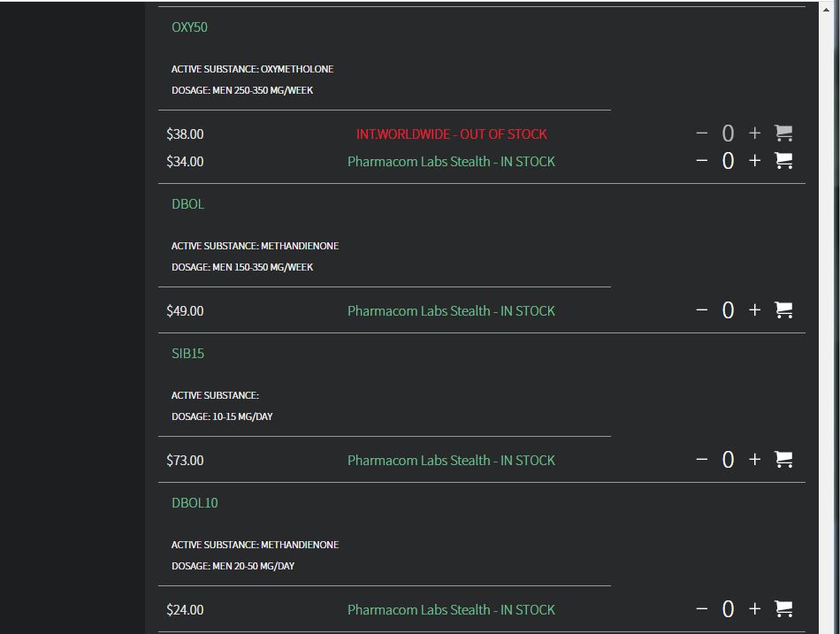The width and height of the screenshot is (840, 634).
Task: Decrease quantity for DBOL10 $24.00
Action: pyautogui.click(x=702, y=609)
